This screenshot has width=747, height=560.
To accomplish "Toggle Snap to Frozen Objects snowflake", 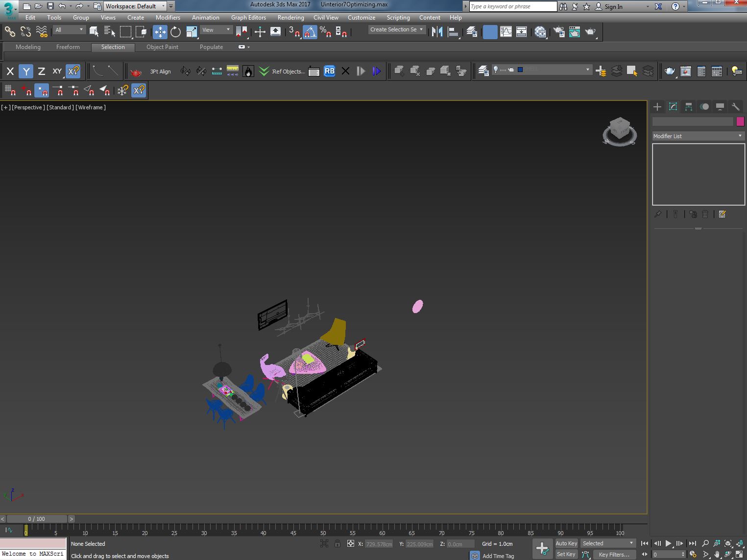I will (x=122, y=90).
